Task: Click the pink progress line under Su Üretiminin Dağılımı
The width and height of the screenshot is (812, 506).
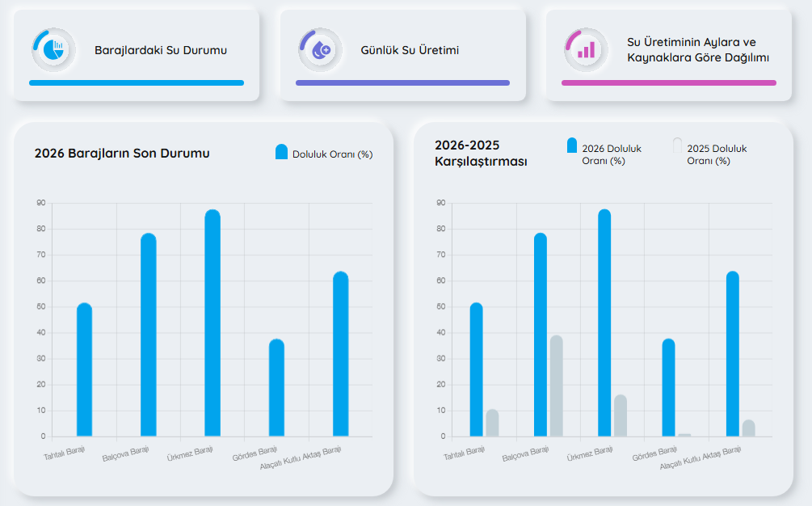Action: [x=668, y=83]
